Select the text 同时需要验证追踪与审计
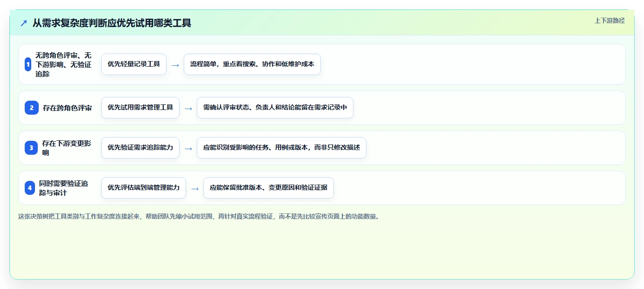 pos(63,188)
